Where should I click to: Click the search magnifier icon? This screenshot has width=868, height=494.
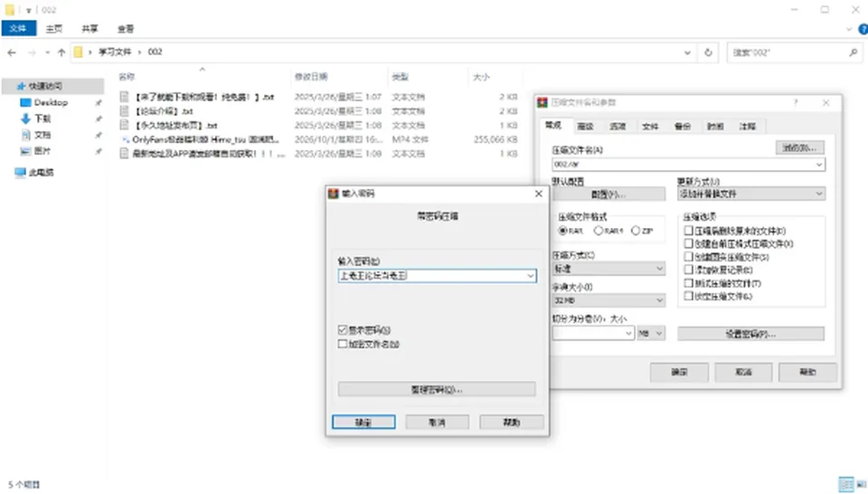853,52
